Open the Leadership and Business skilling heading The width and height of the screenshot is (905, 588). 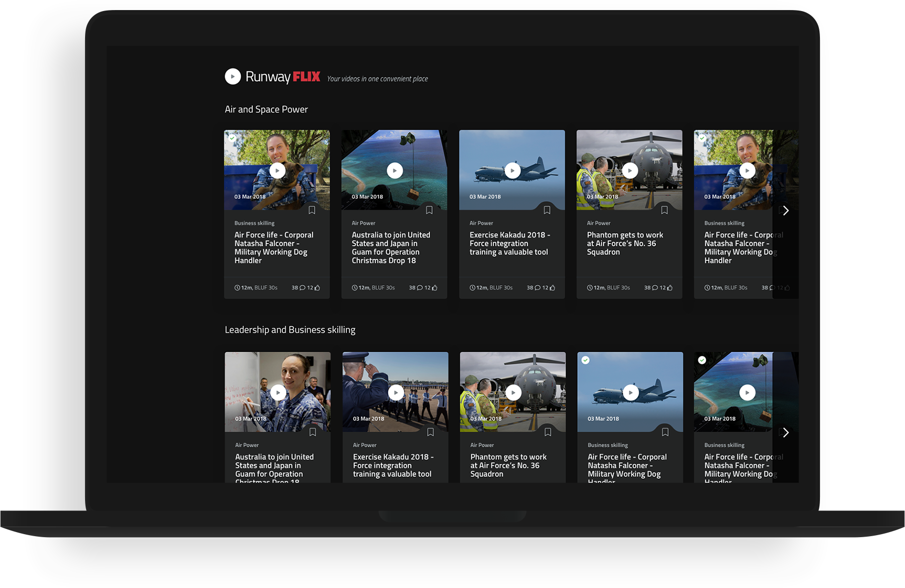(290, 330)
